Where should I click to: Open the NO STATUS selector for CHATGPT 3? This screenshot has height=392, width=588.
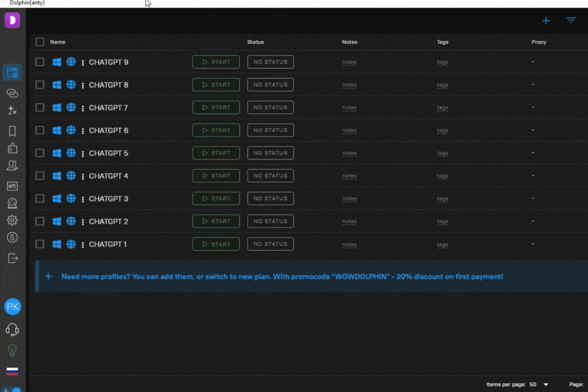tap(270, 199)
